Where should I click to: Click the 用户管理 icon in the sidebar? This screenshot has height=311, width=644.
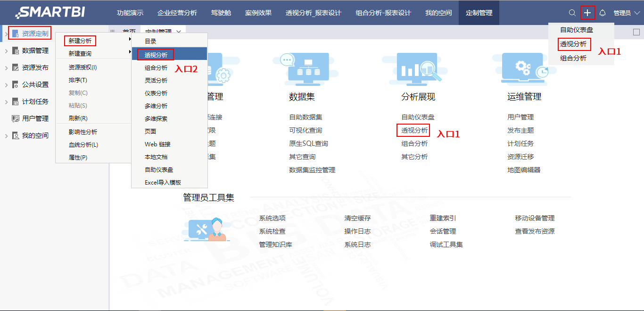(15, 118)
